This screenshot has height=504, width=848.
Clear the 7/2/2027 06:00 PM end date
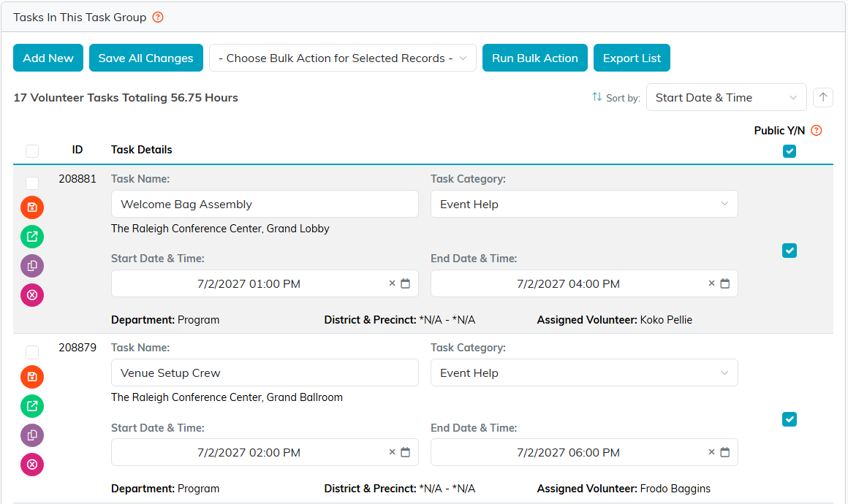coord(712,452)
